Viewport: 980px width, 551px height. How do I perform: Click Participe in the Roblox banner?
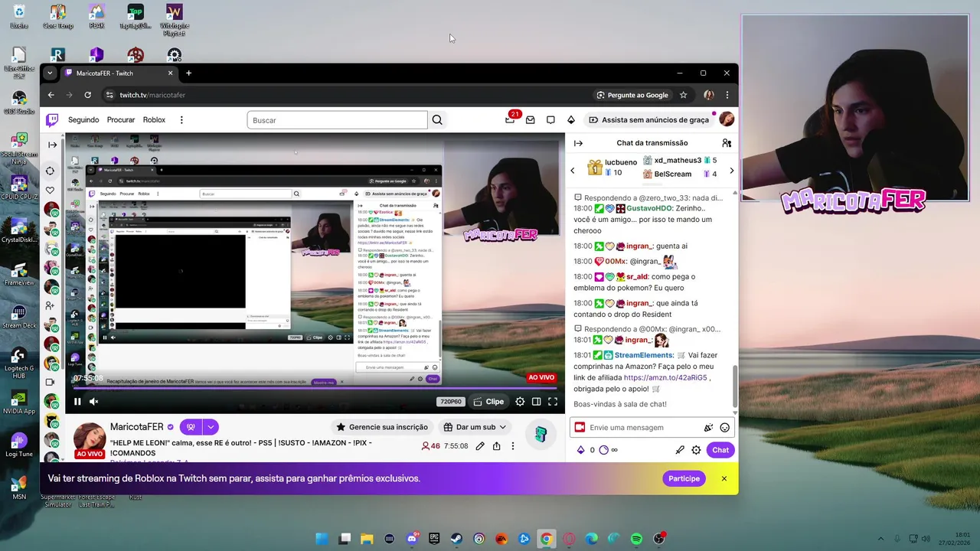[x=684, y=478]
